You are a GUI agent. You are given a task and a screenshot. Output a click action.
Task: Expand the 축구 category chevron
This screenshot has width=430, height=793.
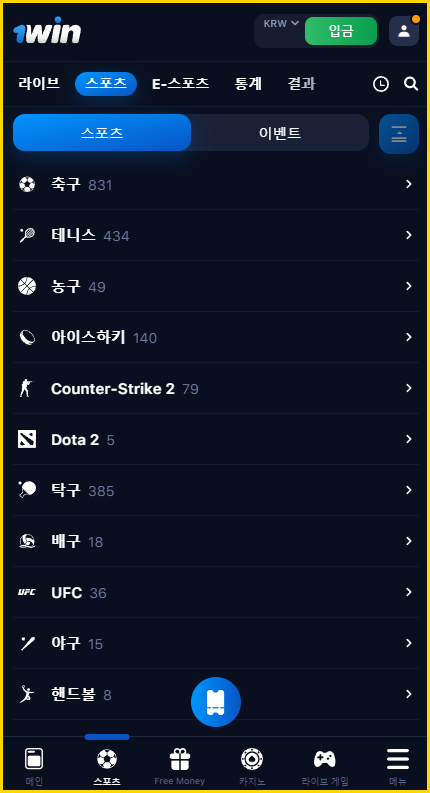[409, 184]
